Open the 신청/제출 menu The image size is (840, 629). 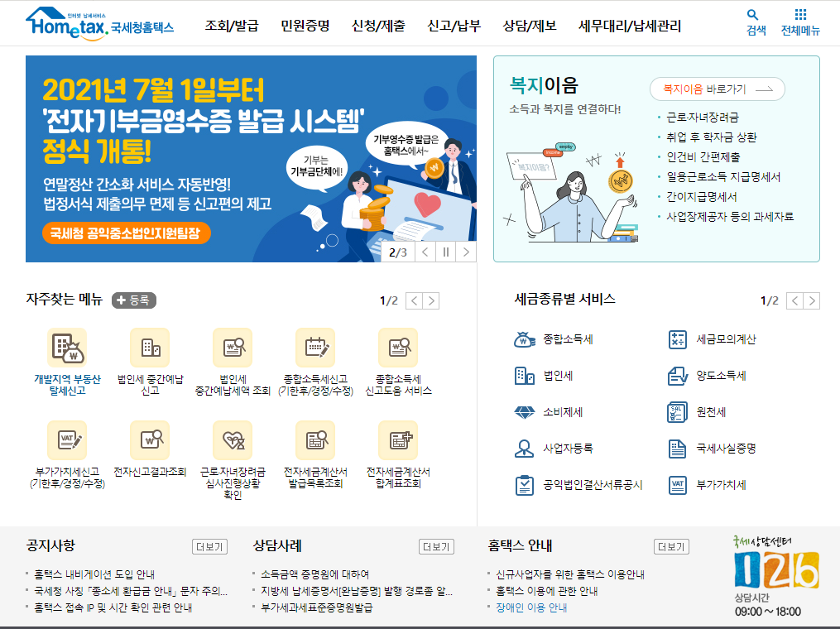coord(379,26)
